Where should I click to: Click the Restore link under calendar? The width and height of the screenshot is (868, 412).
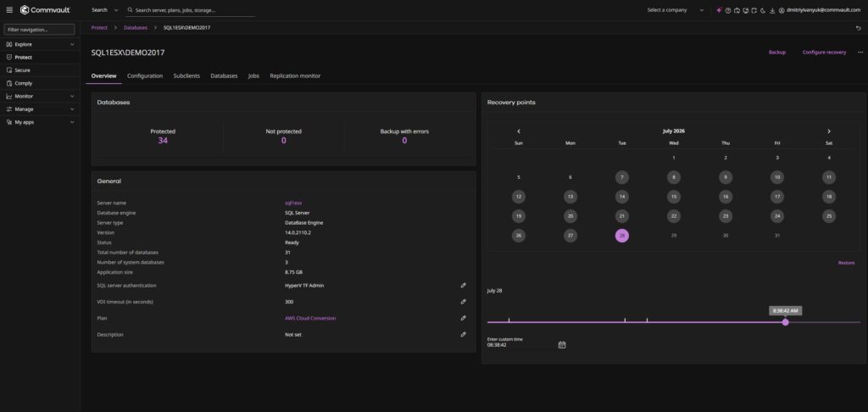pos(846,263)
